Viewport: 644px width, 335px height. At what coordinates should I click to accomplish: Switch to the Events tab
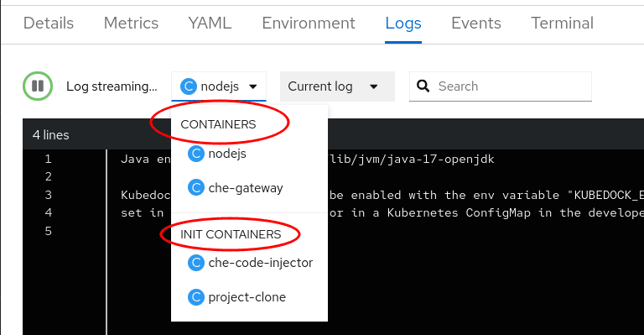pyautogui.click(x=476, y=23)
